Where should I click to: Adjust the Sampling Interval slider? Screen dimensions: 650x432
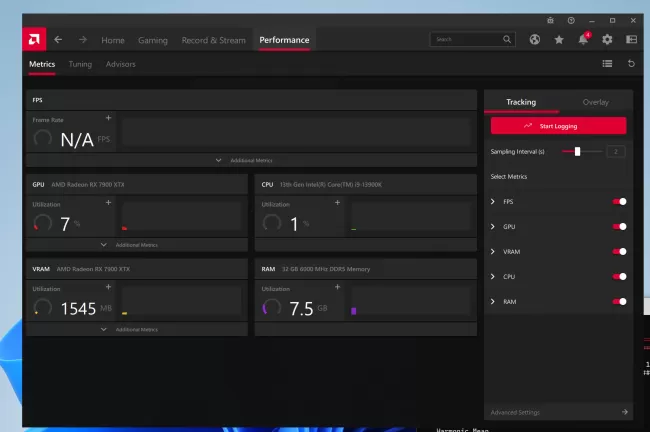tap(577, 151)
